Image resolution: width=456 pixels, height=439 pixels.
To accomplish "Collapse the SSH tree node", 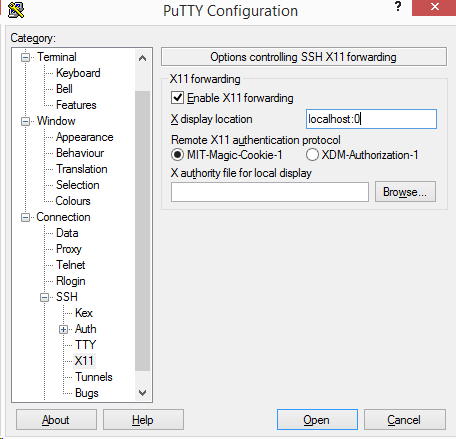I will pos(44,297).
